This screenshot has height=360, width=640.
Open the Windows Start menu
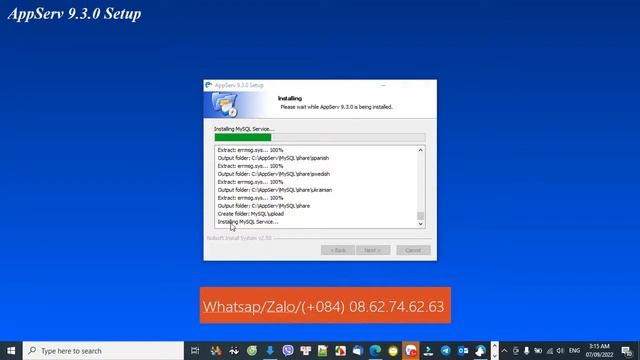pos(11,351)
